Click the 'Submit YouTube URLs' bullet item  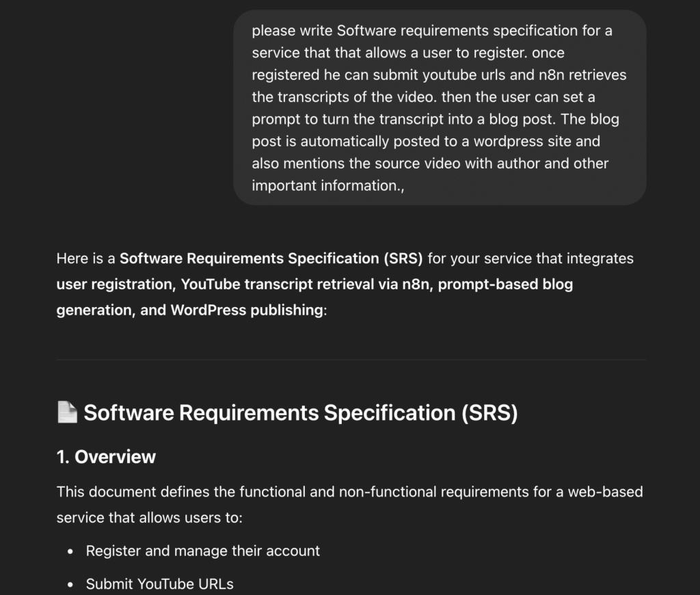click(x=159, y=584)
